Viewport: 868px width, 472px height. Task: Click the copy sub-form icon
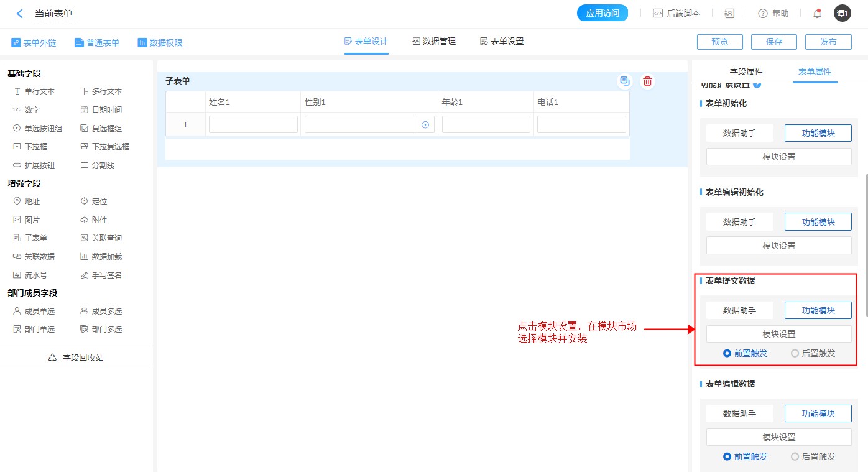(x=625, y=81)
